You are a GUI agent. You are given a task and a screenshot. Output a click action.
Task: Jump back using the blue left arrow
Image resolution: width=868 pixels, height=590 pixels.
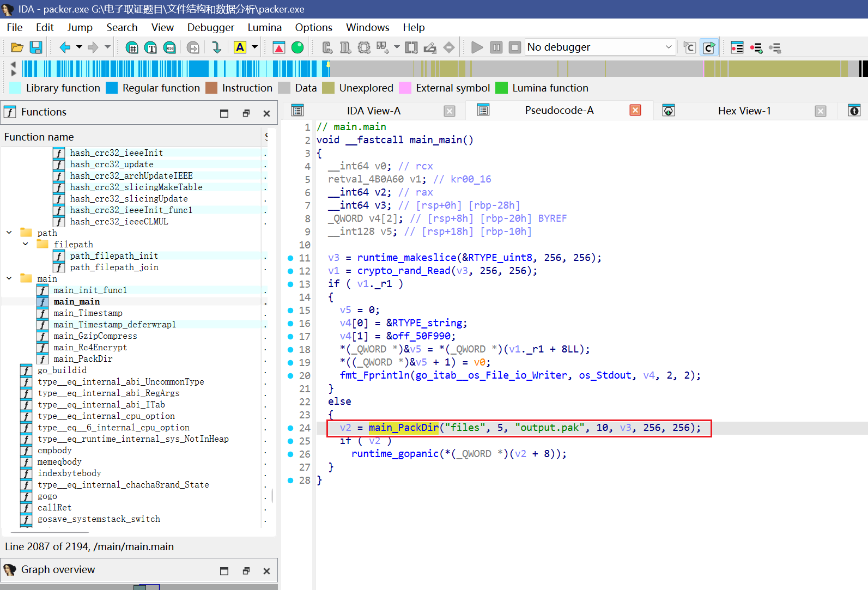(65, 47)
